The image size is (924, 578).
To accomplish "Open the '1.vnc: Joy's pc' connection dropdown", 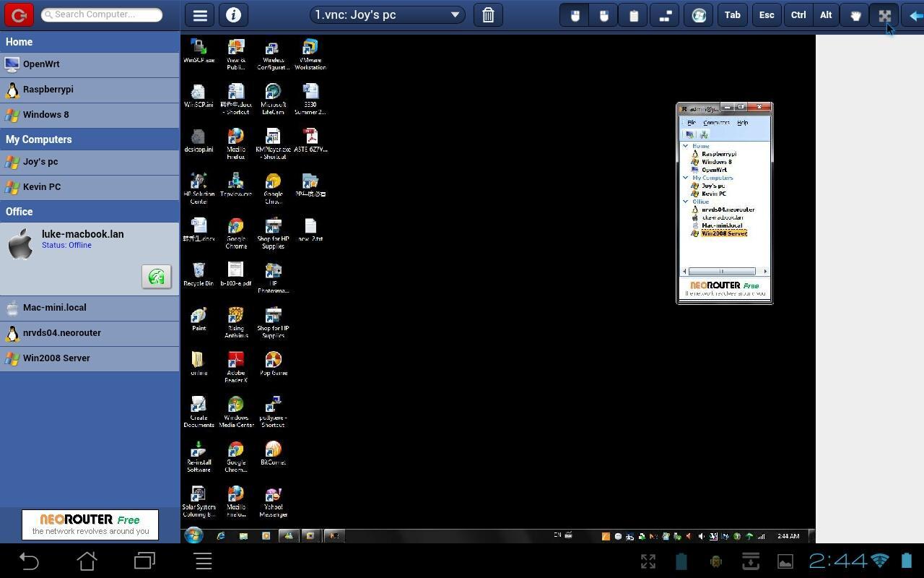I will click(386, 14).
